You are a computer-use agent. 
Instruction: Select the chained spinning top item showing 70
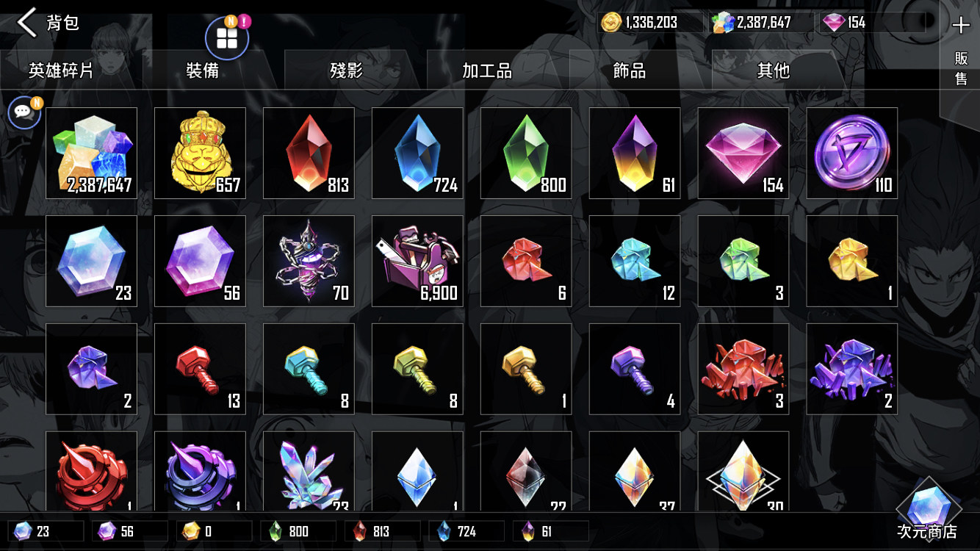[309, 261]
